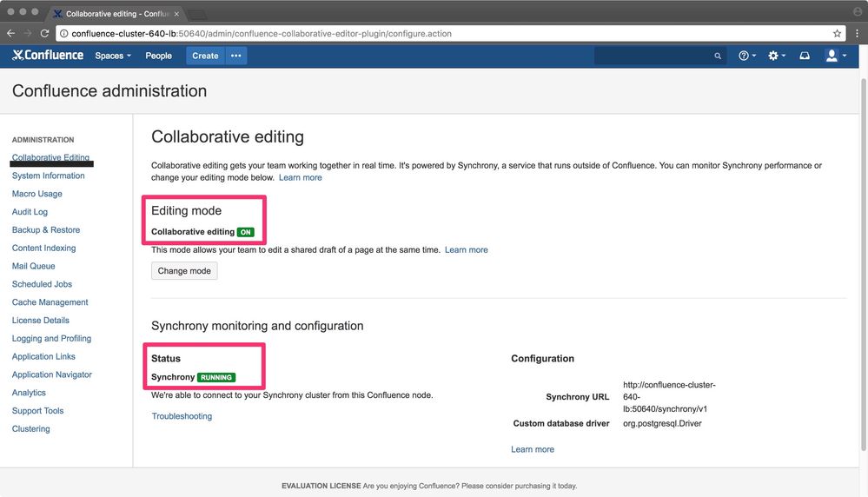Click the Collaborative editing page heading
The image size is (868, 497).
point(228,136)
